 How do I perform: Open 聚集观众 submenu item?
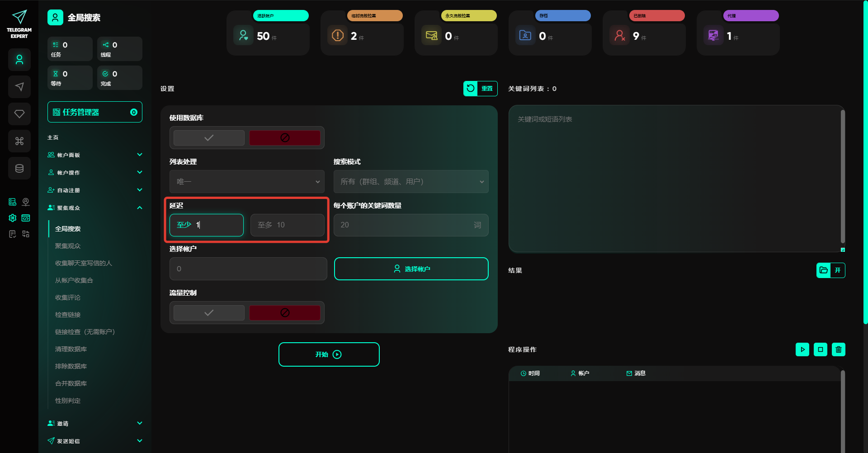point(68,246)
